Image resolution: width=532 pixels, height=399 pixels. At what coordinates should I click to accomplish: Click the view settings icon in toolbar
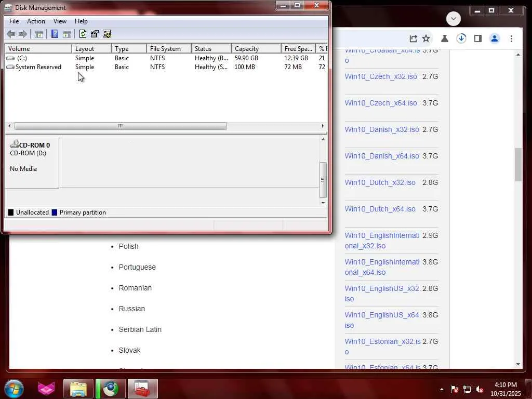pos(107,34)
